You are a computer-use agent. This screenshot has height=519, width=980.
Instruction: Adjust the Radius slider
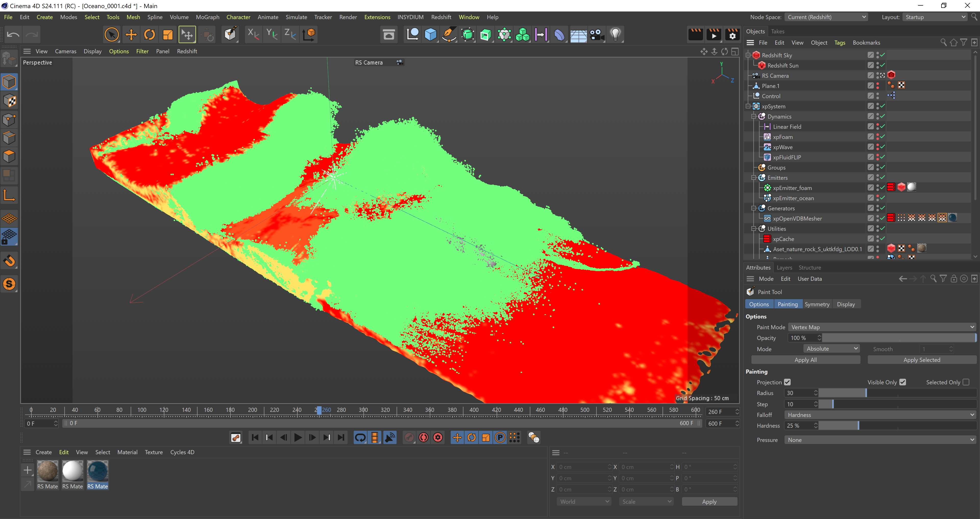click(x=866, y=393)
